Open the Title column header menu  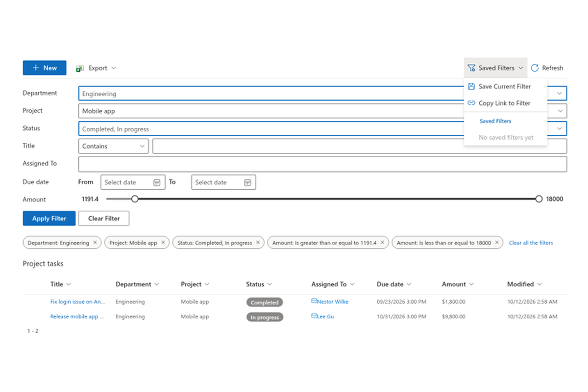61,284
